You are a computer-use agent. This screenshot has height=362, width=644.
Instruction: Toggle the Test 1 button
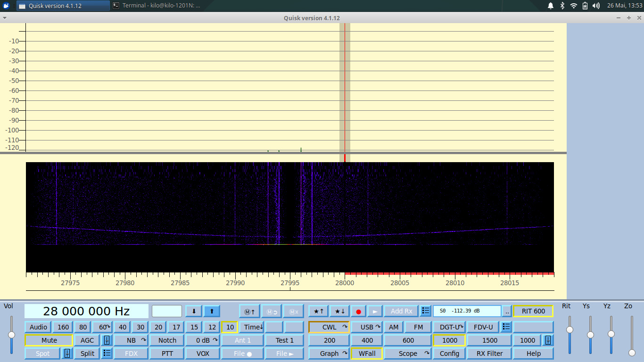coord(285,340)
